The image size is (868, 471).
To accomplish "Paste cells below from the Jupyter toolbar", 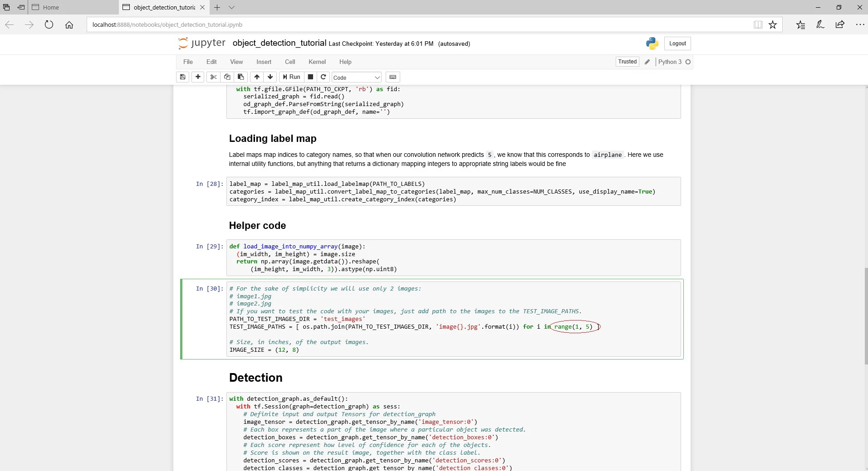I will click(241, 77).
